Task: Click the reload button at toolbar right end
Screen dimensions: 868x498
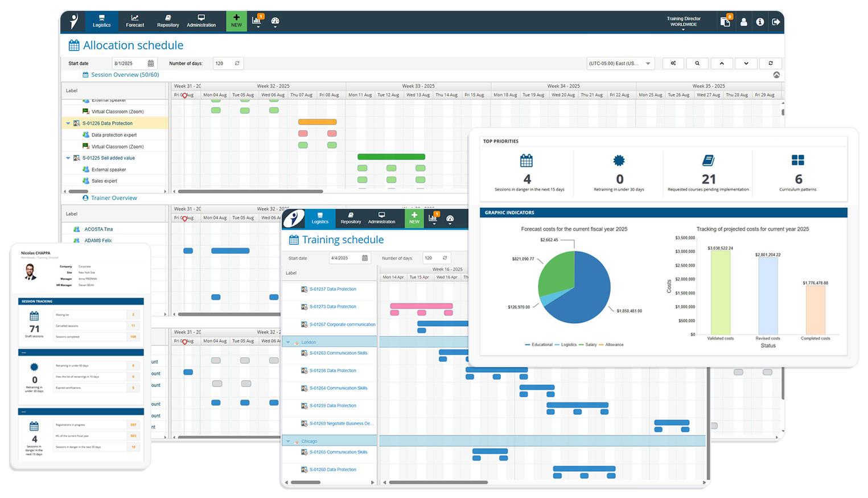Action: coord(771,63)
